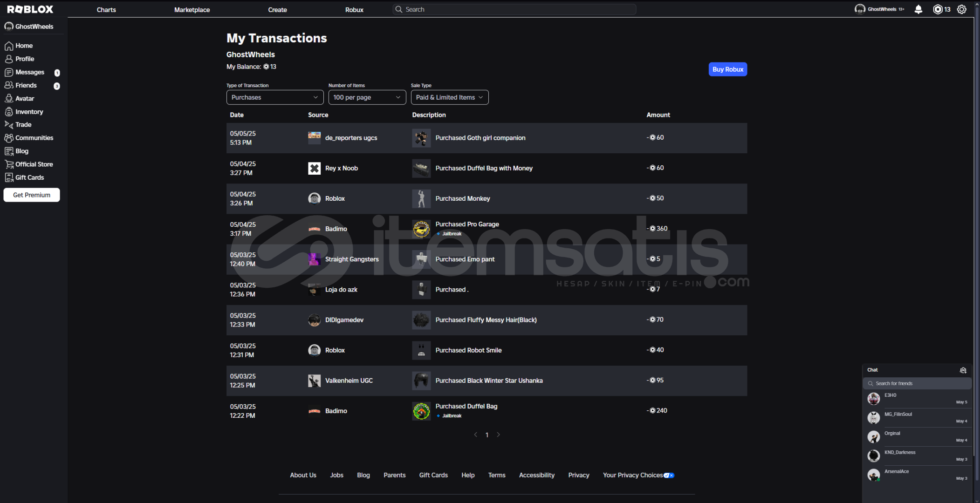980x503 pixels.
Task: Click the Badimo source for Pro Garage
Action: [x=336, y=229]
